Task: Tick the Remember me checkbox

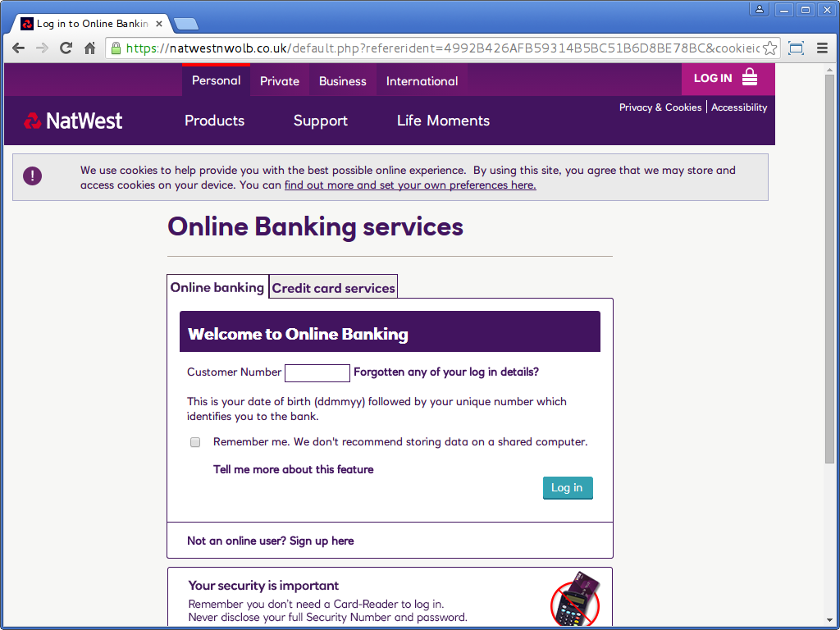Action: pos(195,442)
